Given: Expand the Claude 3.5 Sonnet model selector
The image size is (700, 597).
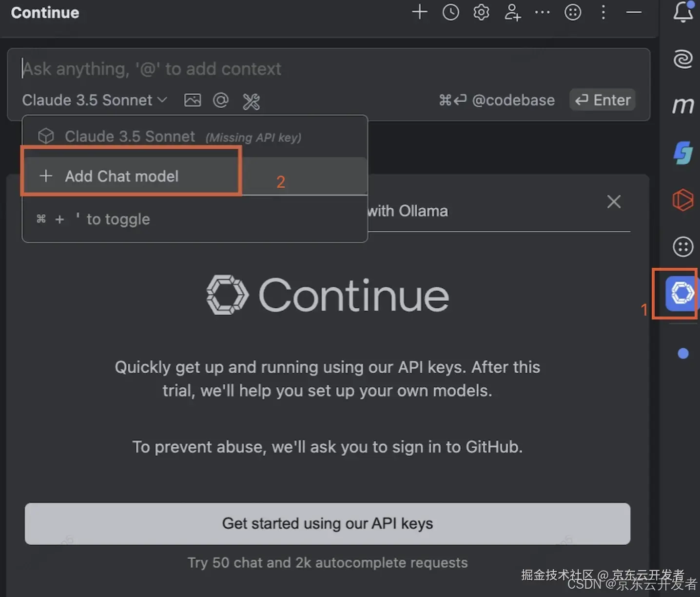Looking at the screenshot, I should 95,100.
